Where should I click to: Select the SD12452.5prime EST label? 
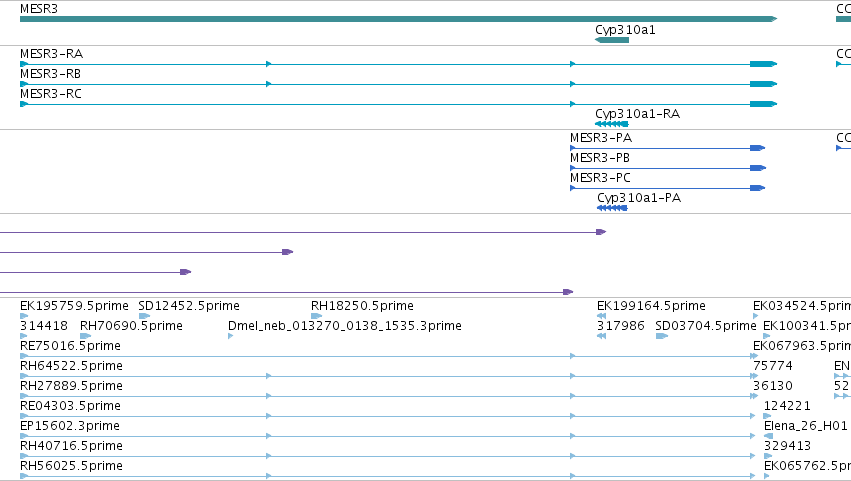click(x=189, y=306)
